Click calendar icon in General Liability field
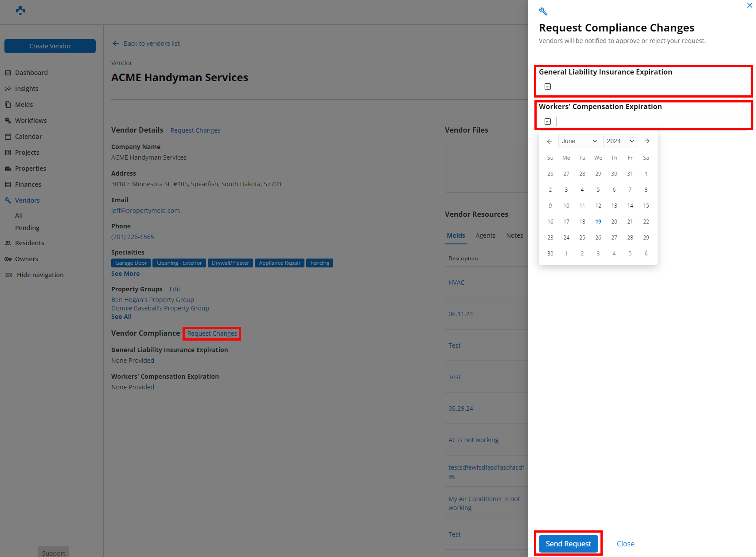Screen dimensions: 756x557 548,86
